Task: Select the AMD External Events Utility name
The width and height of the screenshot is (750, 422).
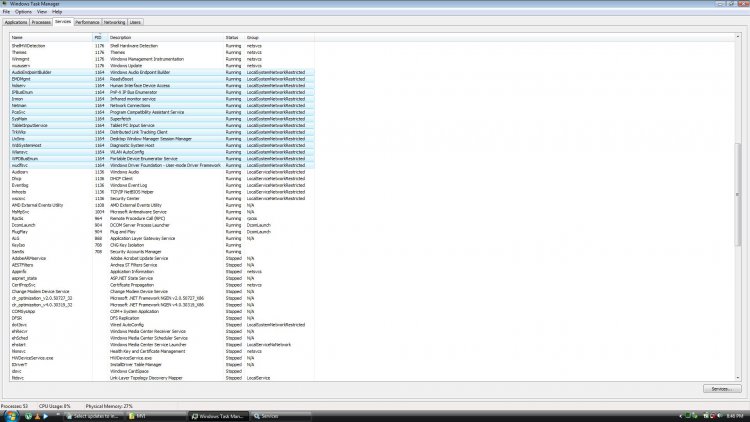Action: 37,205
